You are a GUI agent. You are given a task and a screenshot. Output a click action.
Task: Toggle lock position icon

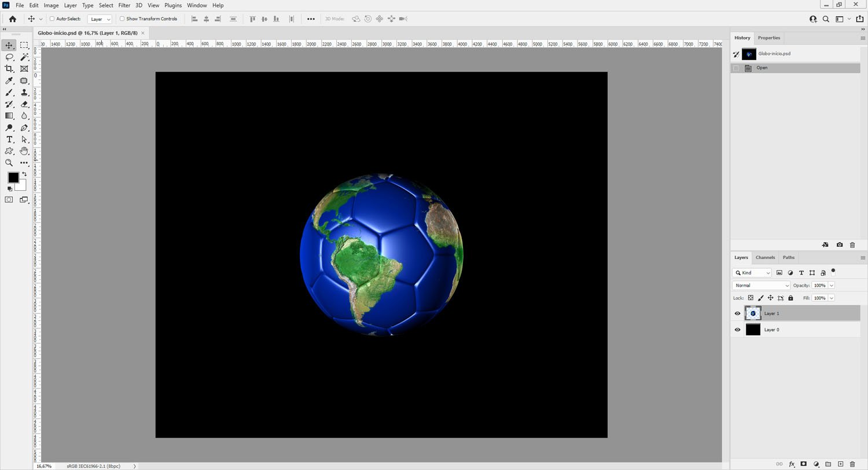tap(770, 298)
